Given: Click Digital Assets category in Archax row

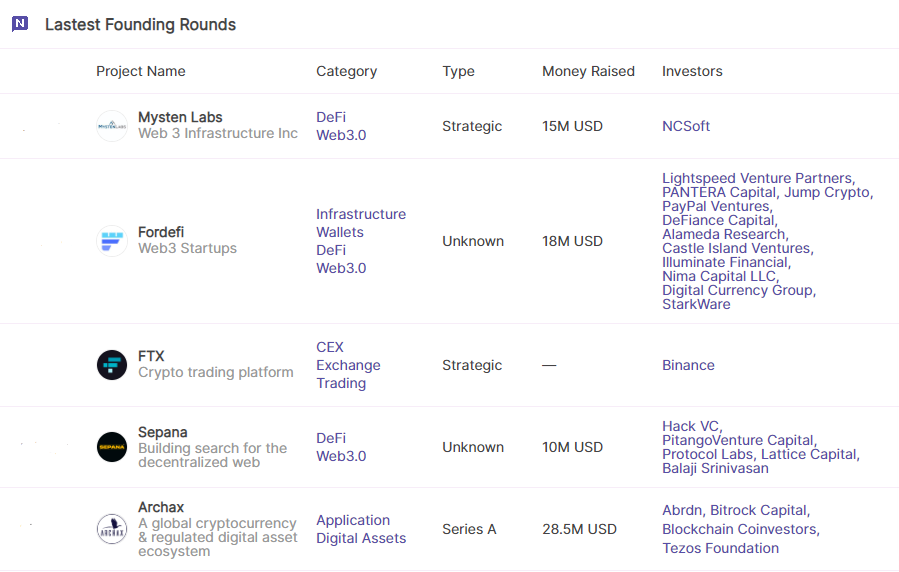Looking at the screenshot, I should [361, 538].
